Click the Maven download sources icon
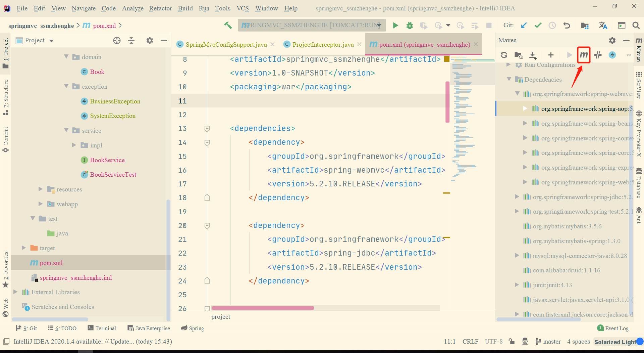The height and width of the screenshot is (353, 644). click(533, 55)
